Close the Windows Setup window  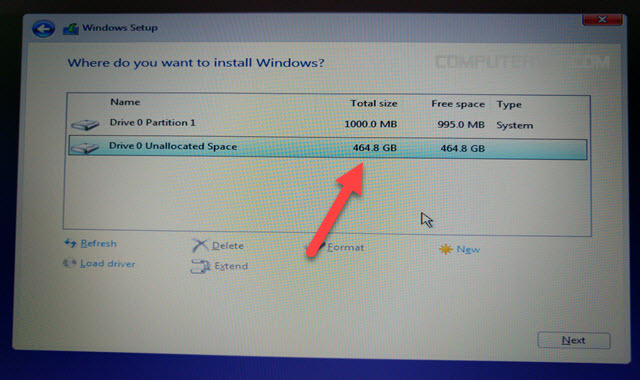(602, 19)
